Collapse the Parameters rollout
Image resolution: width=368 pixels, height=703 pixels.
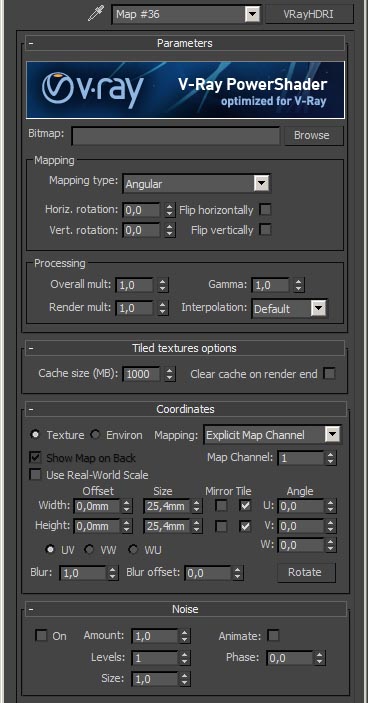tap(185, 43)
